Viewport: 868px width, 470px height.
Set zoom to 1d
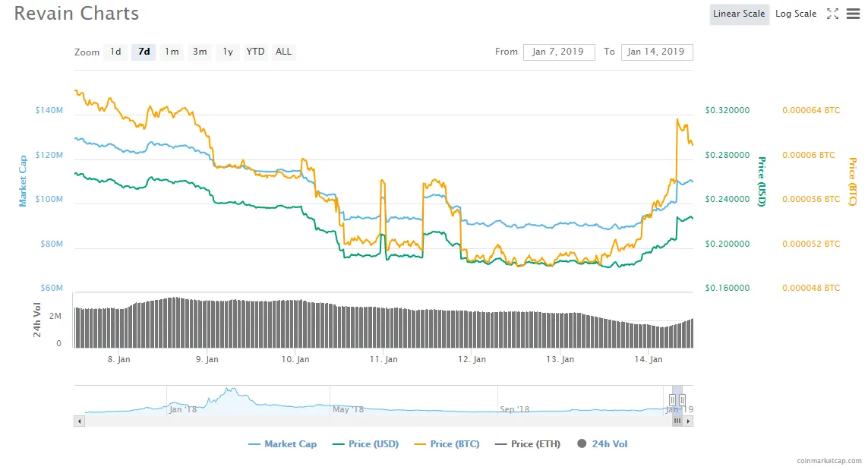pos(115,52)
